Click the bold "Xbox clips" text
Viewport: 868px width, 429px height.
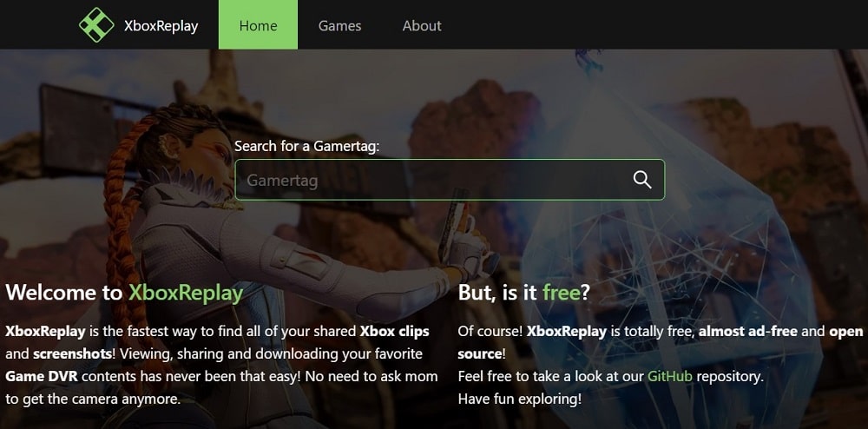(x=394, y=332)
